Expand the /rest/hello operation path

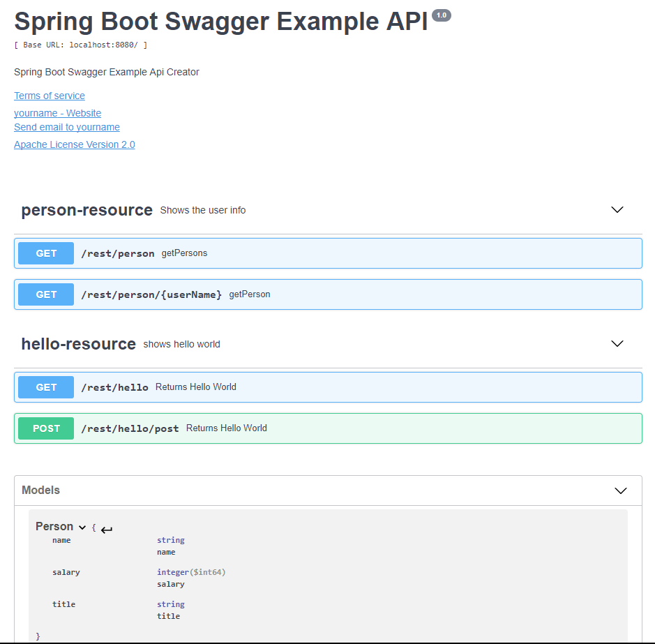(114, 387)
